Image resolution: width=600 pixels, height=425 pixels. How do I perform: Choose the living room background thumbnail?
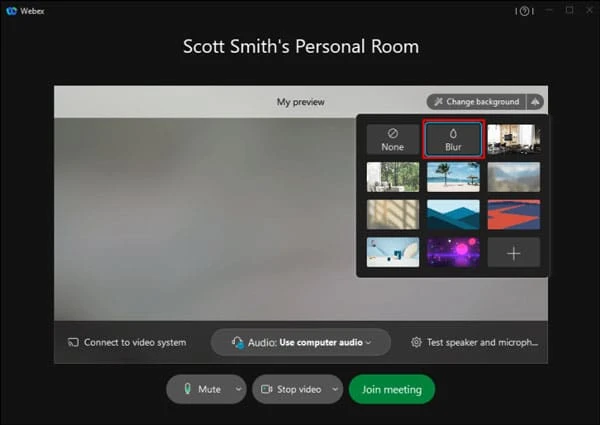coord(514,139)
